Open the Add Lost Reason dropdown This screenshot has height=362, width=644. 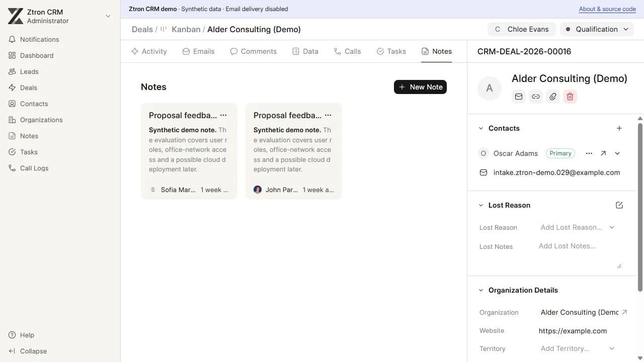pyautogui.click(x=578, y=227)
